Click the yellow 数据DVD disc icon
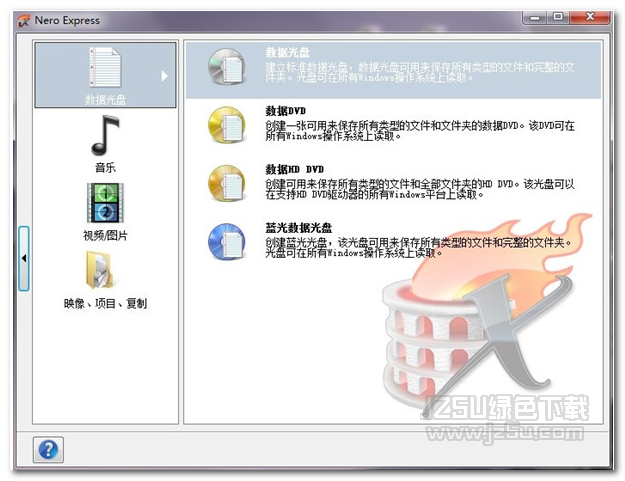625x481 pixels. click(226, 125)
